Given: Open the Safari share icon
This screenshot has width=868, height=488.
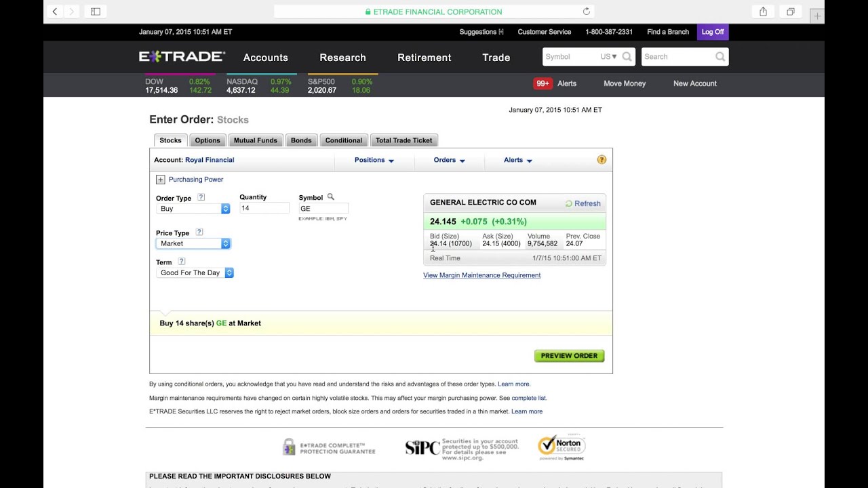Looking at the screenshot, I should pos(763,12).
